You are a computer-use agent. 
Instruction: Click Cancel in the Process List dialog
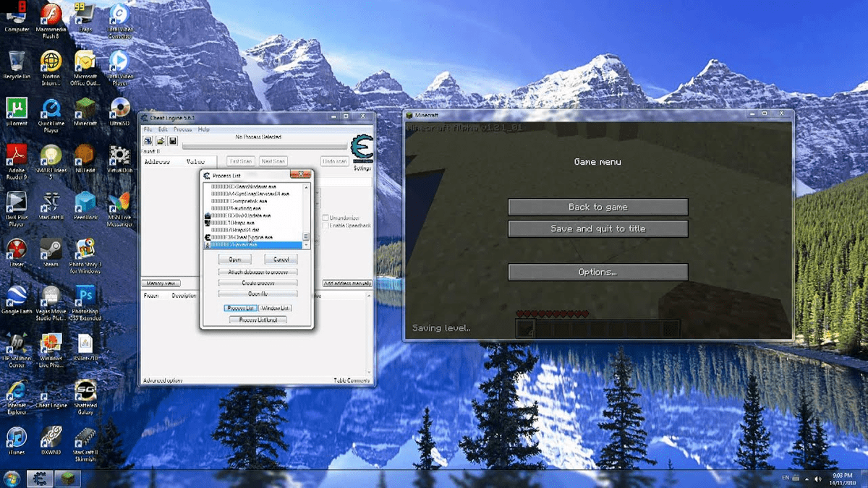click(281, 259)
